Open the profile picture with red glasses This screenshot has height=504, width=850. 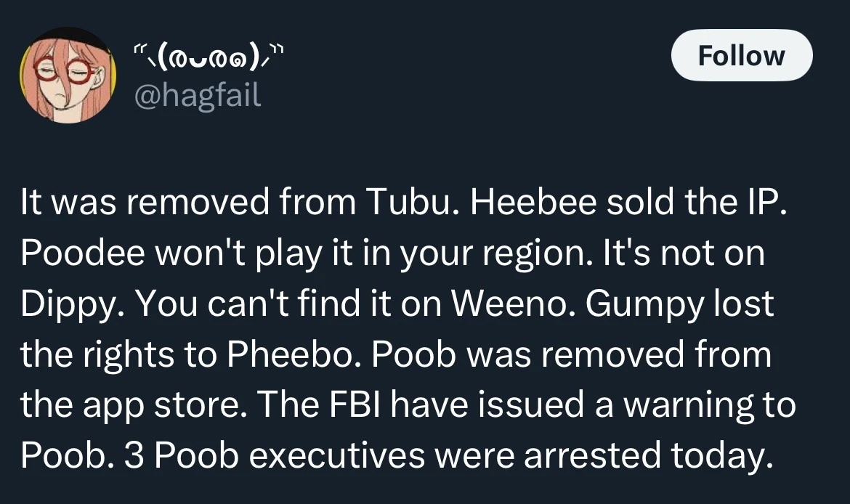(x=68, y=76)
